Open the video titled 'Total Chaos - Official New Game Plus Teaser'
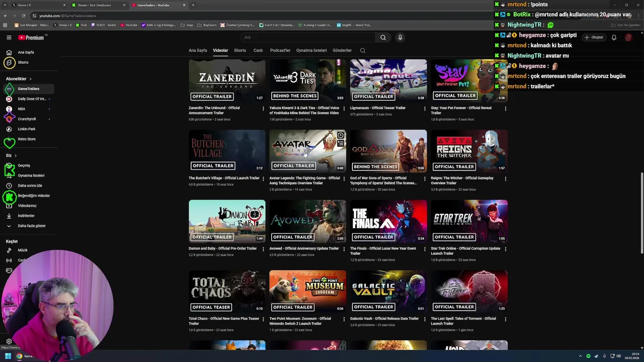This screenshot has width=644, height=362. coord(224,321)
